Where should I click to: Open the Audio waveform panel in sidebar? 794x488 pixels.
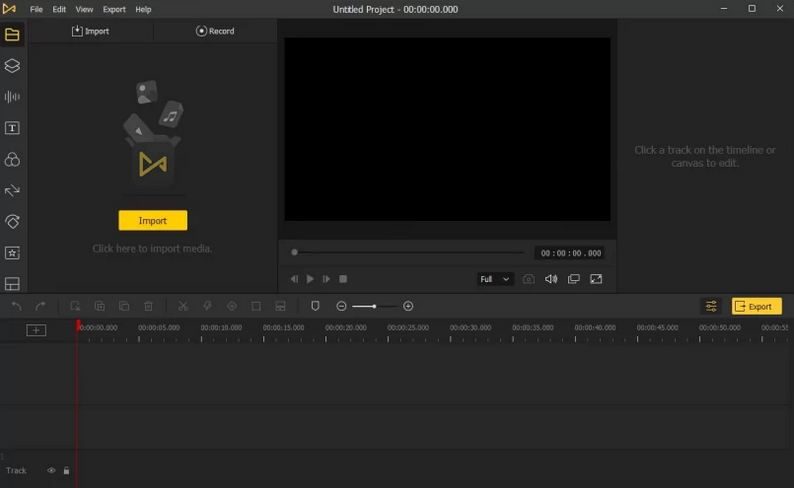(12, 97)
